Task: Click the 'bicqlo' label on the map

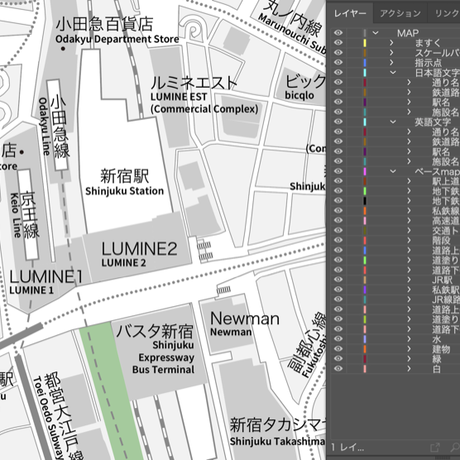Action: (x=299, y=95)
